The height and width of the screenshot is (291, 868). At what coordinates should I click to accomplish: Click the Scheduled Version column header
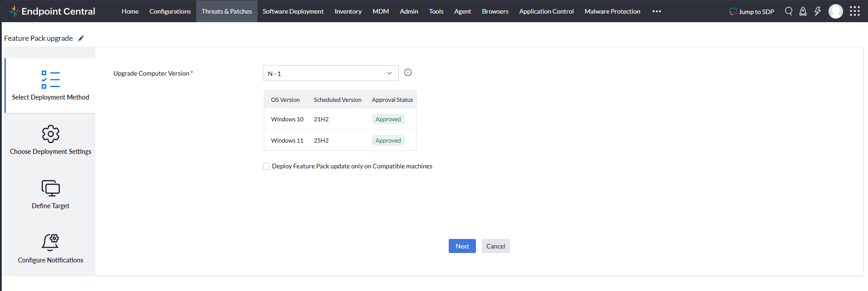click(338, 100)
